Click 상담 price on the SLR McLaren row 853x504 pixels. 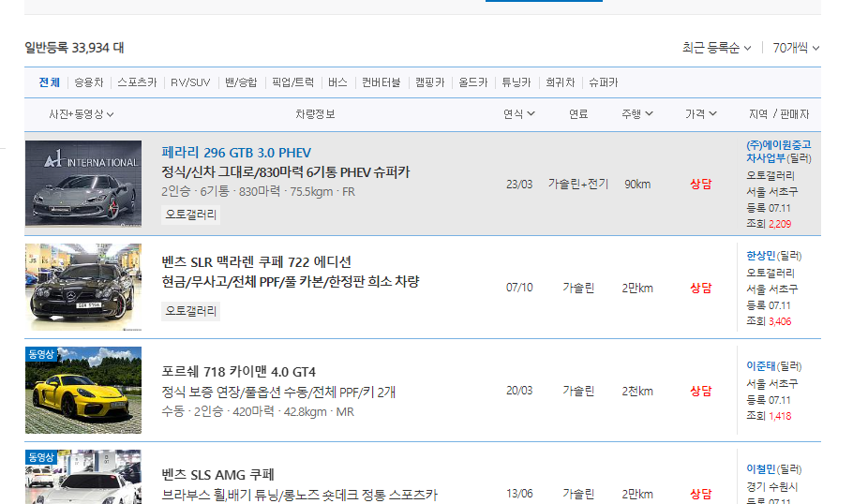(701, 288)
